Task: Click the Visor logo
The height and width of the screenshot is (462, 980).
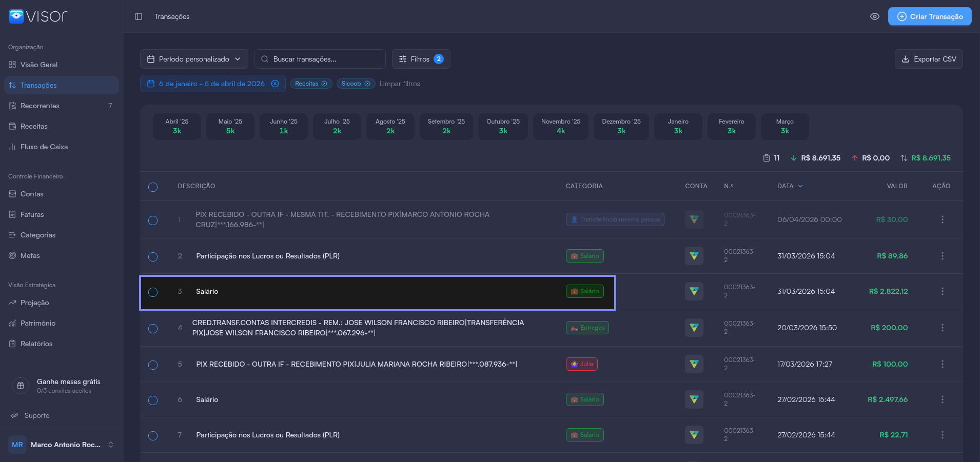Action: pyautogui.click(x=38, y=16)
